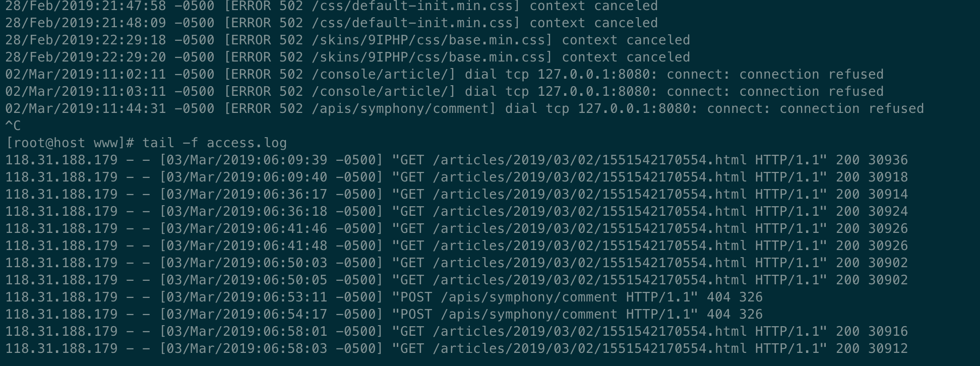
Task: Click the response size 30916
Action: tap(887, 332)
